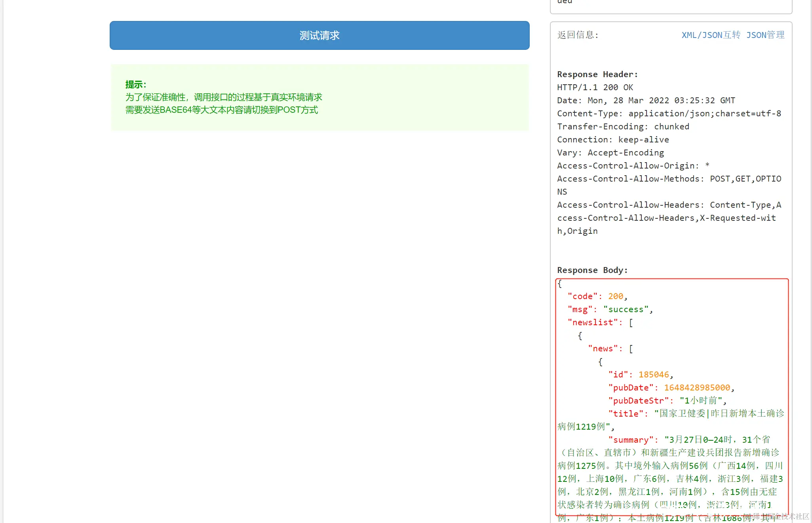Viewport: 812px width, 523px height.
Task: Click the "newslist" key in JSON
Action: [592, 322]
